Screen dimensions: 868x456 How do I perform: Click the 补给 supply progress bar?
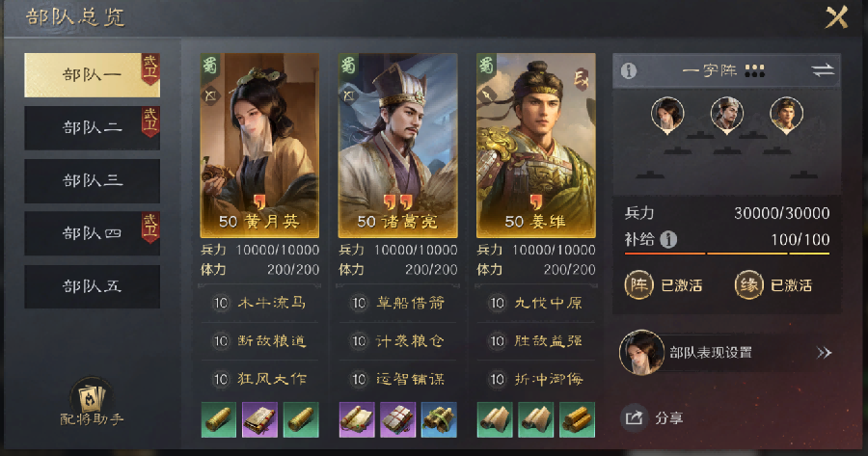tap(727, 254)
